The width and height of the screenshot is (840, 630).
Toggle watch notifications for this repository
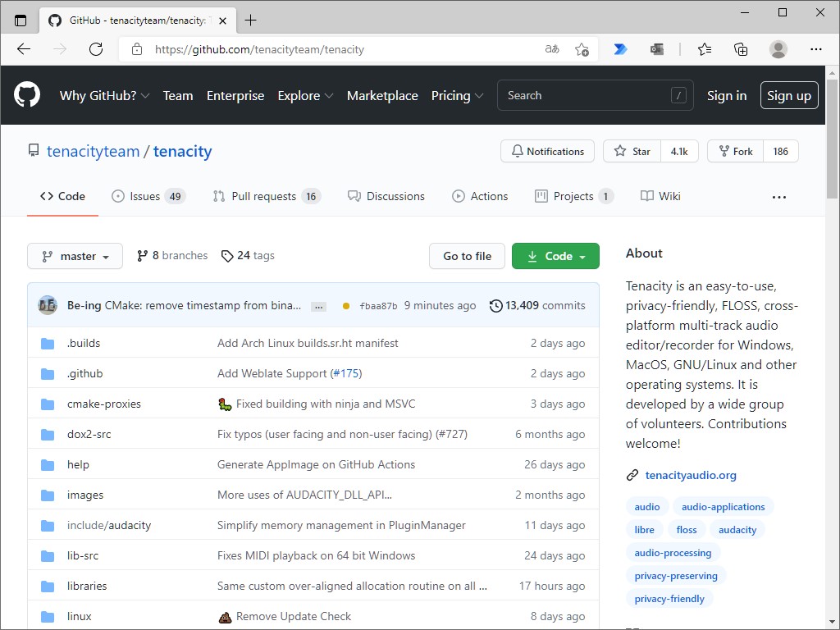click(x=547, y=151)
